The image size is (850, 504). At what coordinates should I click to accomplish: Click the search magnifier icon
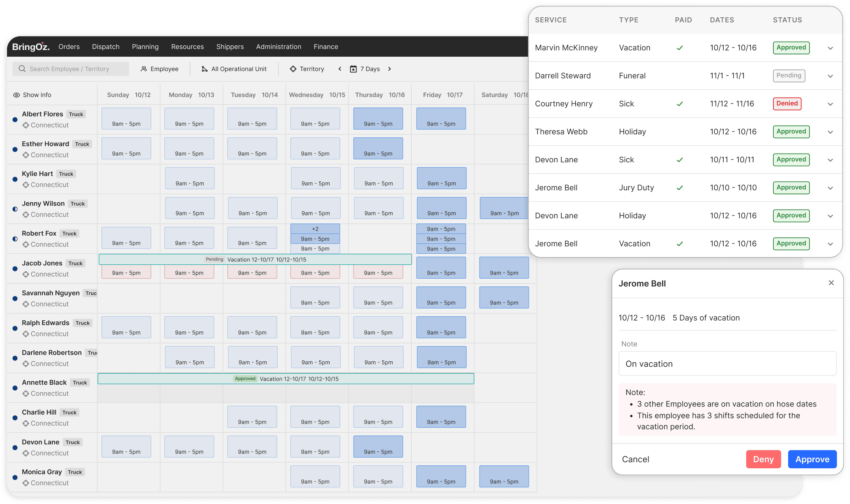pos(22,69)
